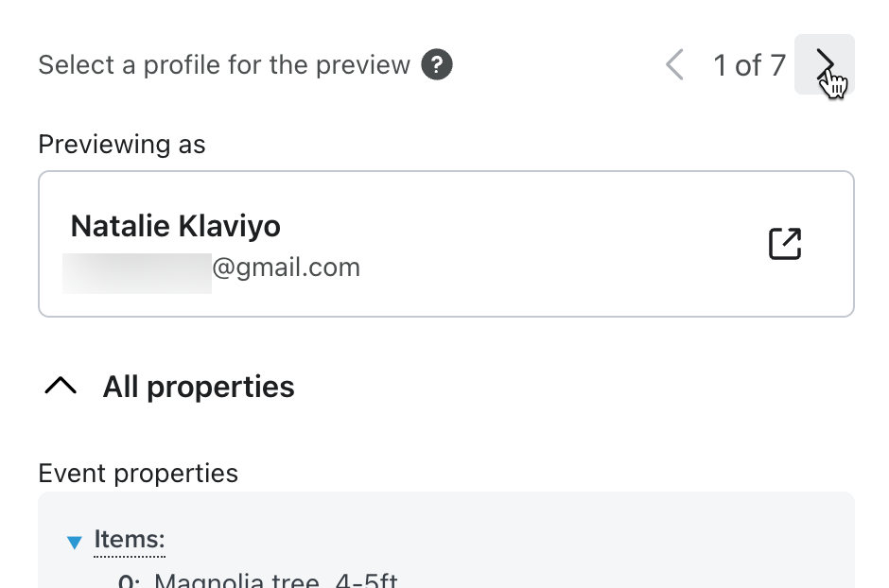This screenshot has height=588, width=889.
Task: Click the Natalie Klaviyo profile name
Action: point(176,226)
